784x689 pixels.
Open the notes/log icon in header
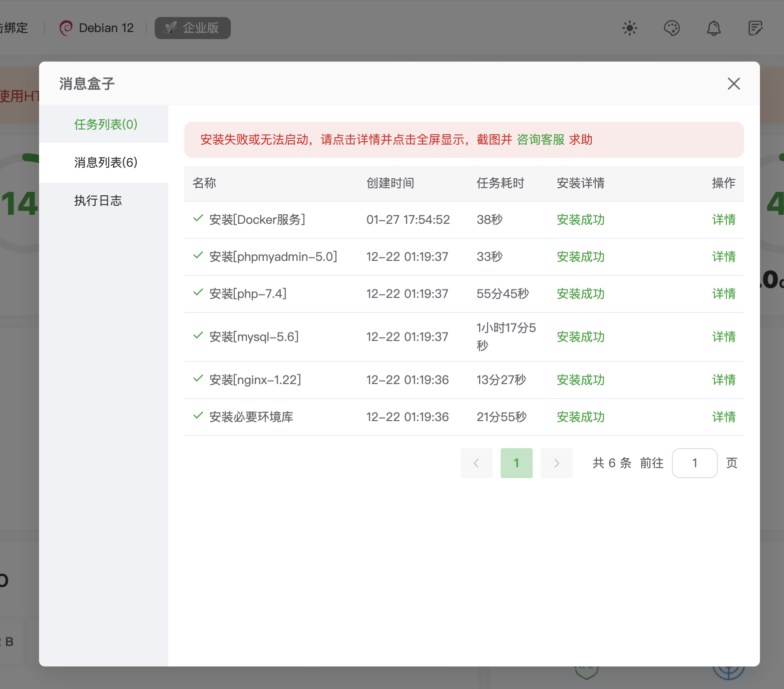click(755, 28)
